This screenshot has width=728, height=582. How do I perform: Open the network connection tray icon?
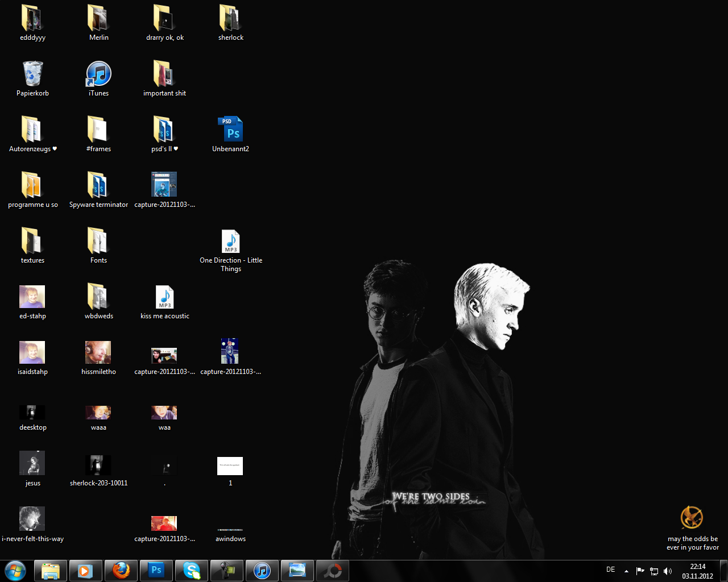click(x=654, y=571)
